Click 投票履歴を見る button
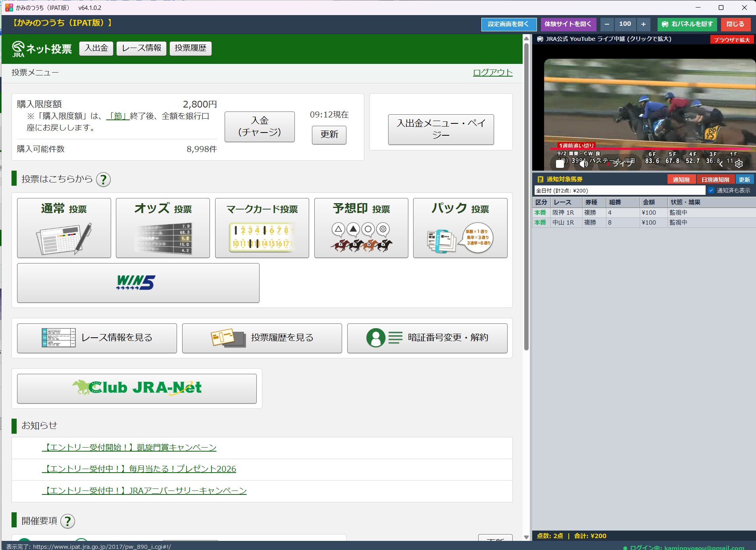 (262, 338)
